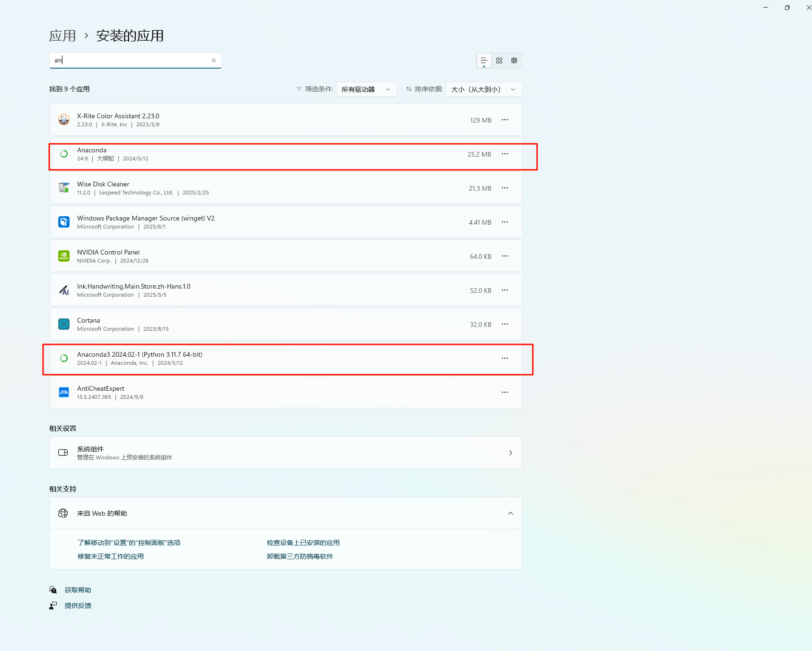
Task: Click the Ink.Handwriting app icon
Action: 64,290
